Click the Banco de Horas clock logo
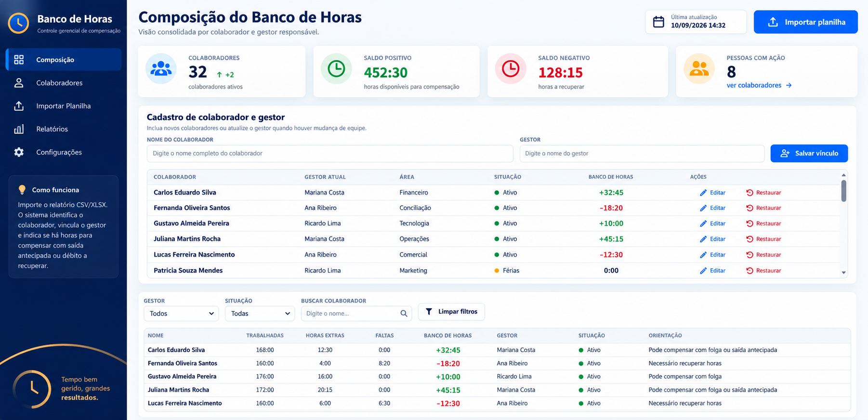Image resolution: width=868 pixels, height=420 pixels. click(x=18, y=23)
